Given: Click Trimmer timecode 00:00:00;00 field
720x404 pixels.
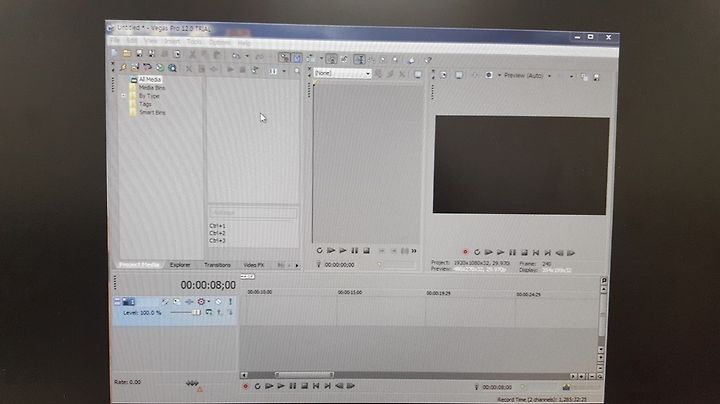Looking at the screenshot, I should point(339,265).
